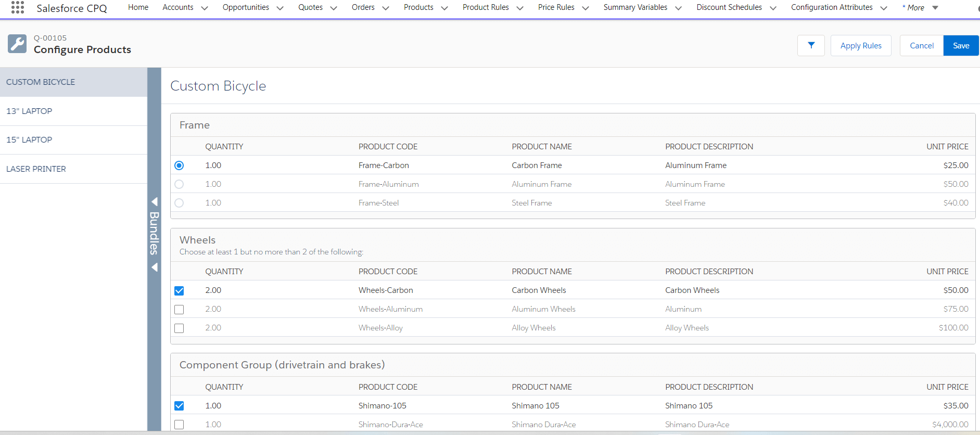980x435 pixels.
Task: Select the Frame-Aluminum radio button
Action: (179, 184)
